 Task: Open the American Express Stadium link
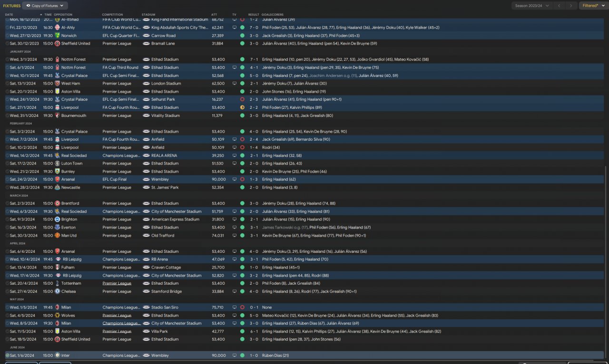[x=175, y=220]
